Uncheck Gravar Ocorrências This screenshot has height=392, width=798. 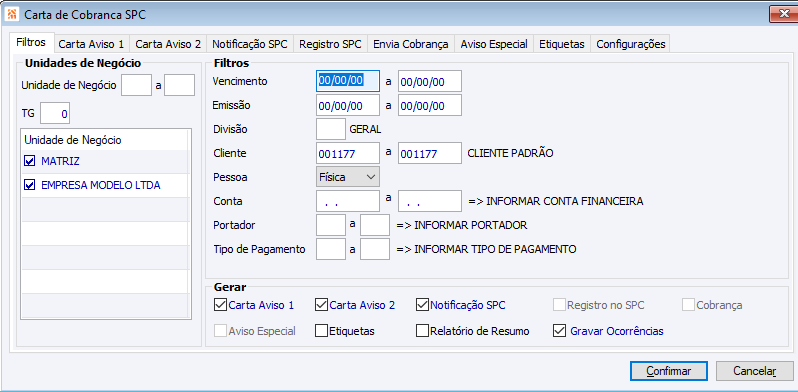pos(559,331)
